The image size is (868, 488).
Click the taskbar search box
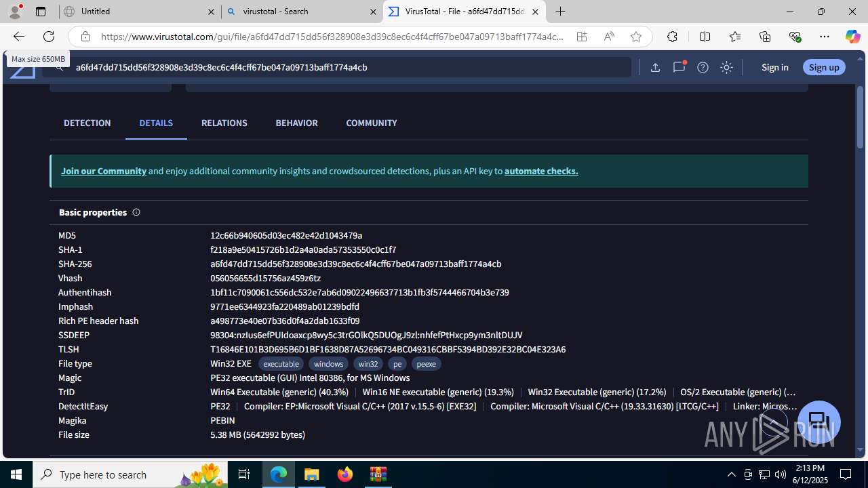pyautogui.click(x=132, y=474)
